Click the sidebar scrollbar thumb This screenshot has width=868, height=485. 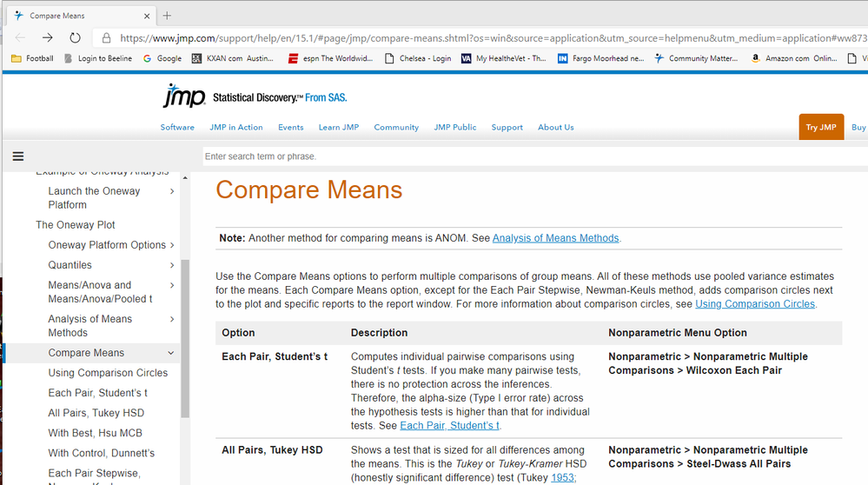(185, 338)
